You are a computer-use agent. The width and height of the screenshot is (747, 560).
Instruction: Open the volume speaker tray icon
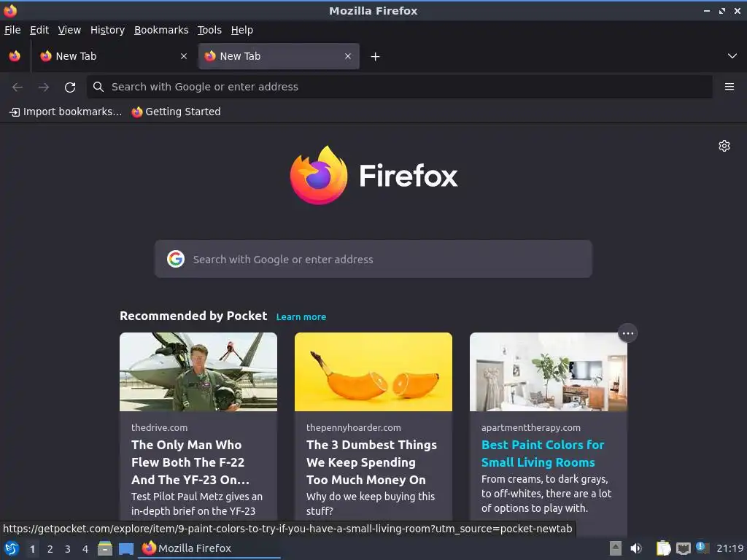click(636, 548)
